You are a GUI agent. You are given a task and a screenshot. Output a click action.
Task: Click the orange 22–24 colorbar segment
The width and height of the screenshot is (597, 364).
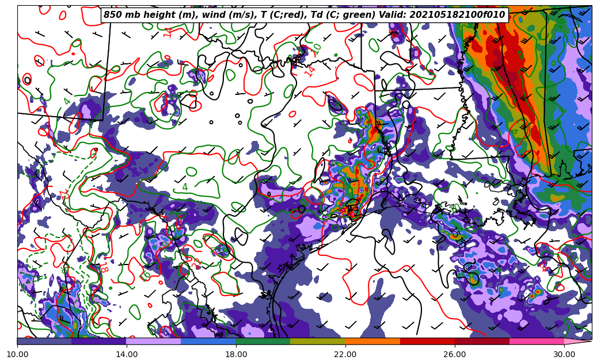(372, 341)
